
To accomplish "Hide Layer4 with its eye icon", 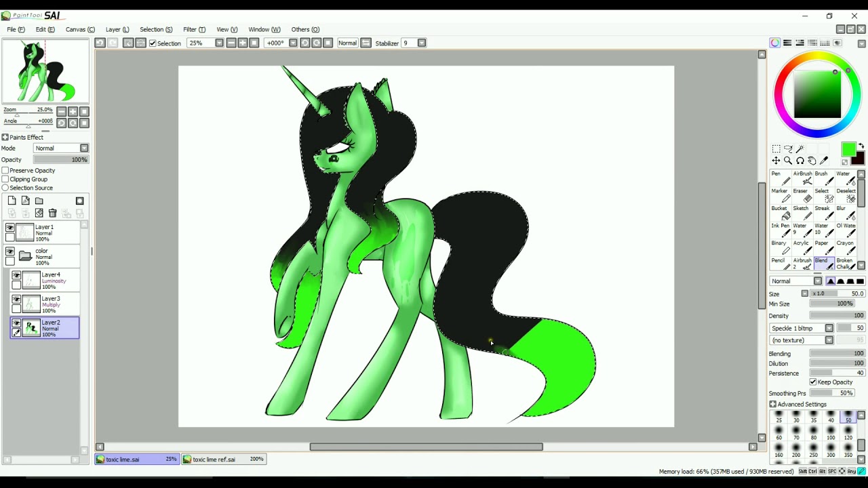I will (16, 276).
